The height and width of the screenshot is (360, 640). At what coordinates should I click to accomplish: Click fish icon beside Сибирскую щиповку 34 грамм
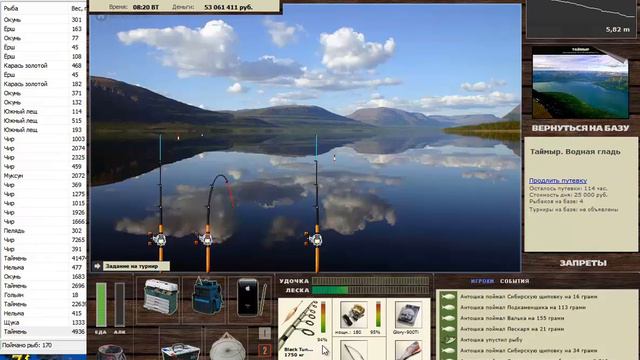[448, 350]
